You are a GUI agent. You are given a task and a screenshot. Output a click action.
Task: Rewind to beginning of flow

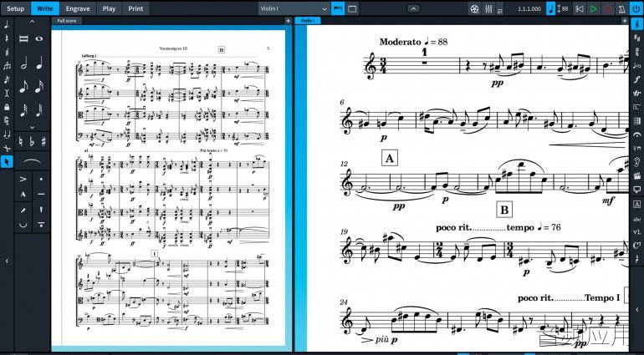[x=579, y=8]
